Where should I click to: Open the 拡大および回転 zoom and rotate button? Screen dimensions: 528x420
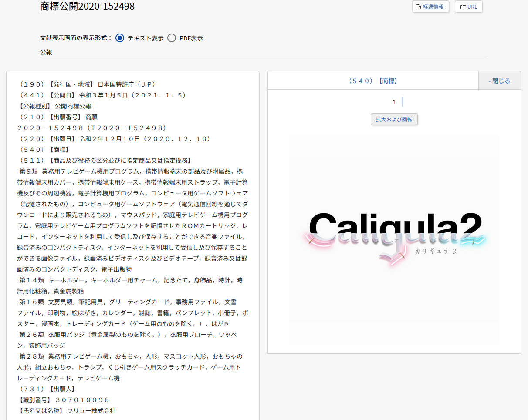(394, 119)
